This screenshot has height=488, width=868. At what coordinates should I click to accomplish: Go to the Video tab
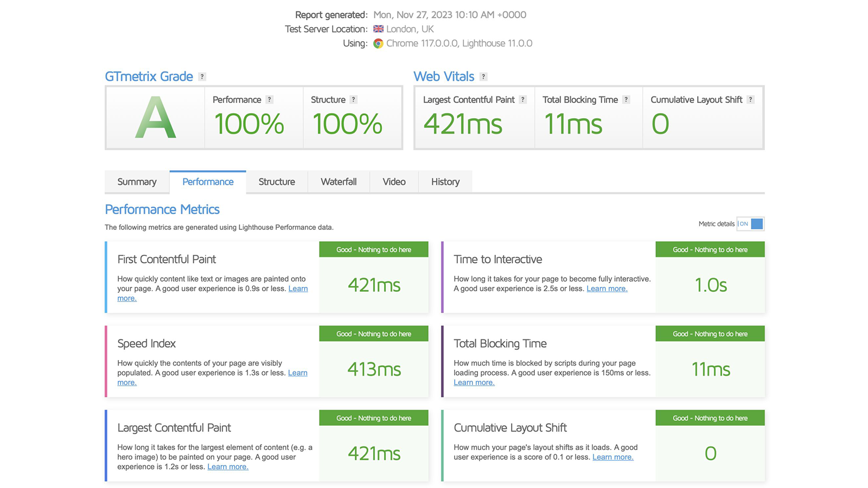(394, 182)
